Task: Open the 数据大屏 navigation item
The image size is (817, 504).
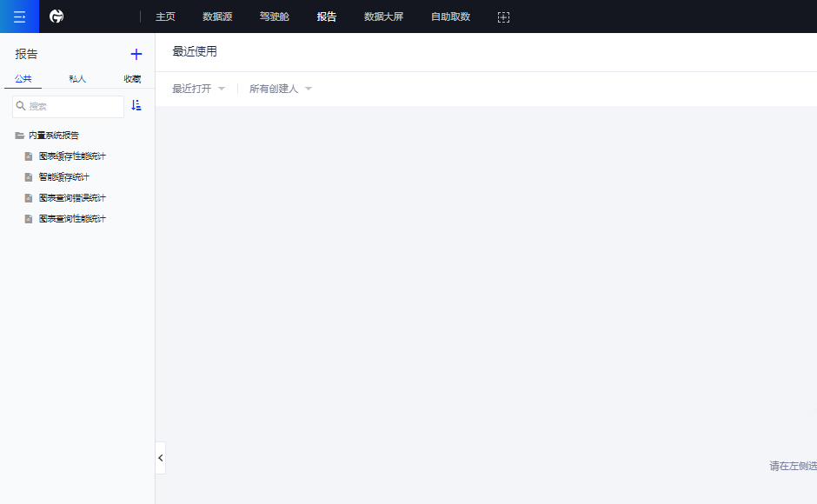Action: [x=383, y=17]
